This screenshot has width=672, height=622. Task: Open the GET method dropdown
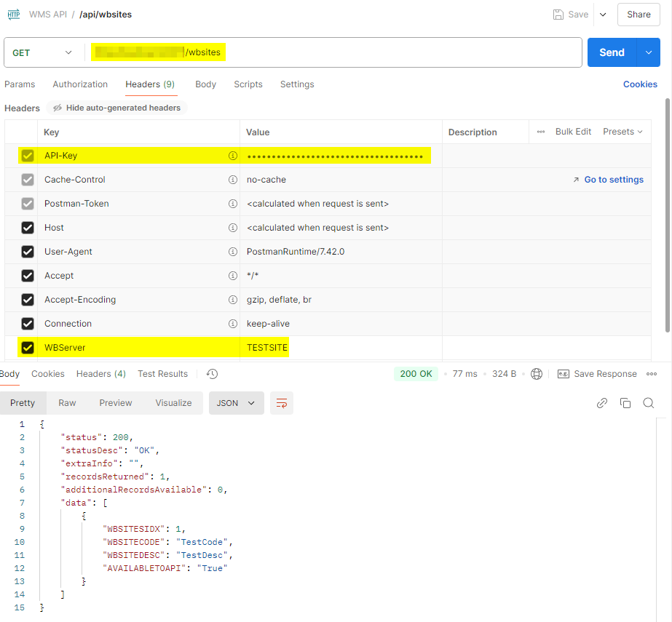coord(42,52)
